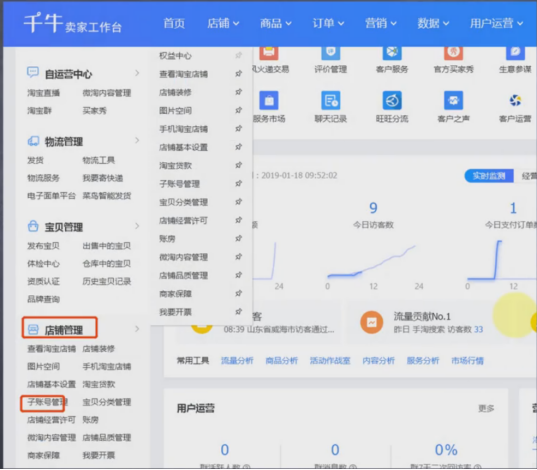Click the 自运营中心 chat icon
This screenshot has width=537, height=470.
pyautogui.click(x=33, y=73)
